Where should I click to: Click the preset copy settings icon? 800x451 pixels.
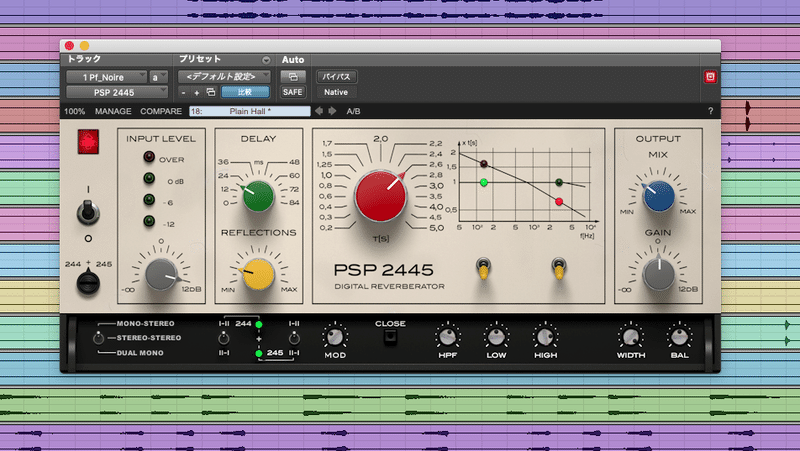[x=210, y=92]
